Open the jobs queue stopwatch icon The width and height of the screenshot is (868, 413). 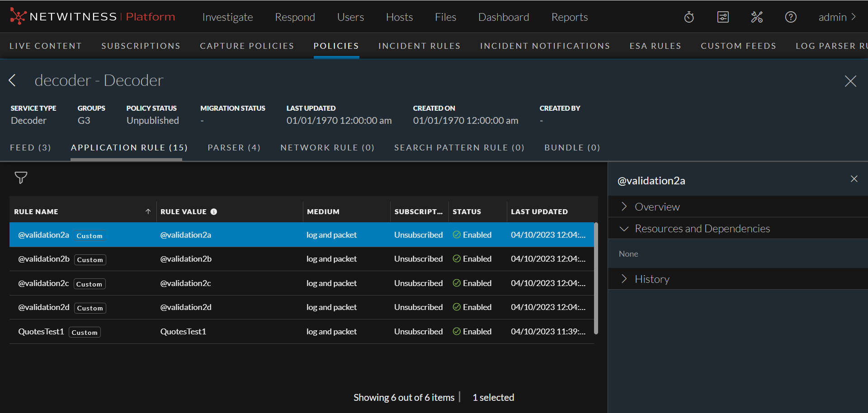(x=689, y=17)
